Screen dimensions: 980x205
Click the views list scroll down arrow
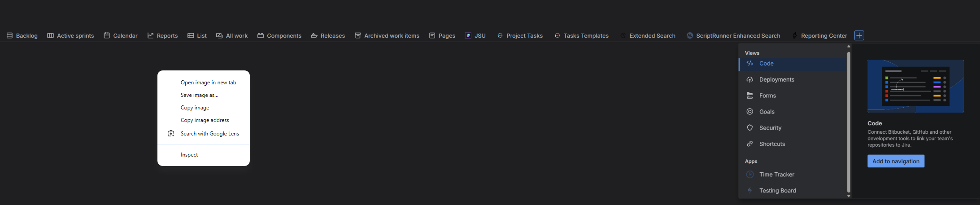point(849,196)
